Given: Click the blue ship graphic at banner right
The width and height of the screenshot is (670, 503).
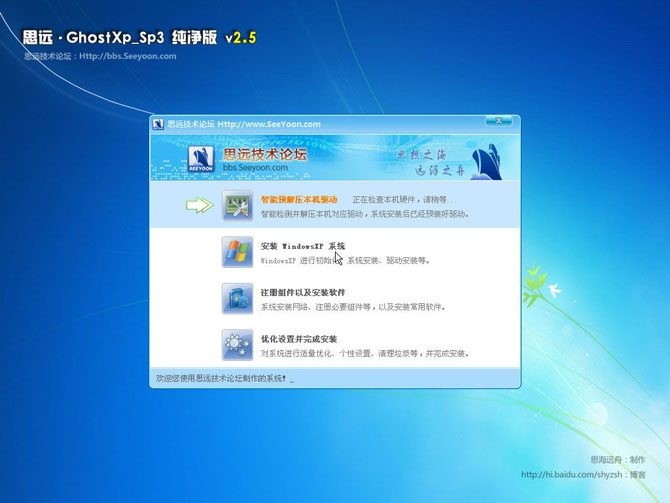Looking at the screenshot, I should [x=487, y=162].
